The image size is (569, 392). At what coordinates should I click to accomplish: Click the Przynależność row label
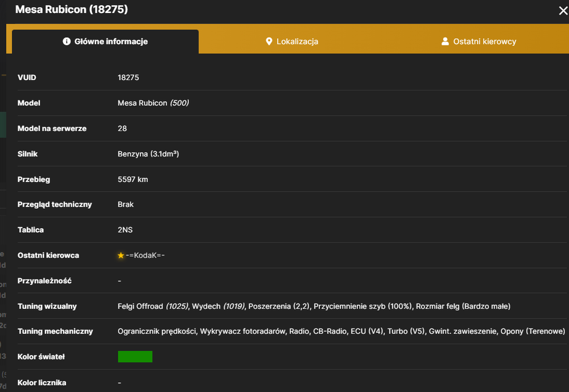tap(44, 281)
